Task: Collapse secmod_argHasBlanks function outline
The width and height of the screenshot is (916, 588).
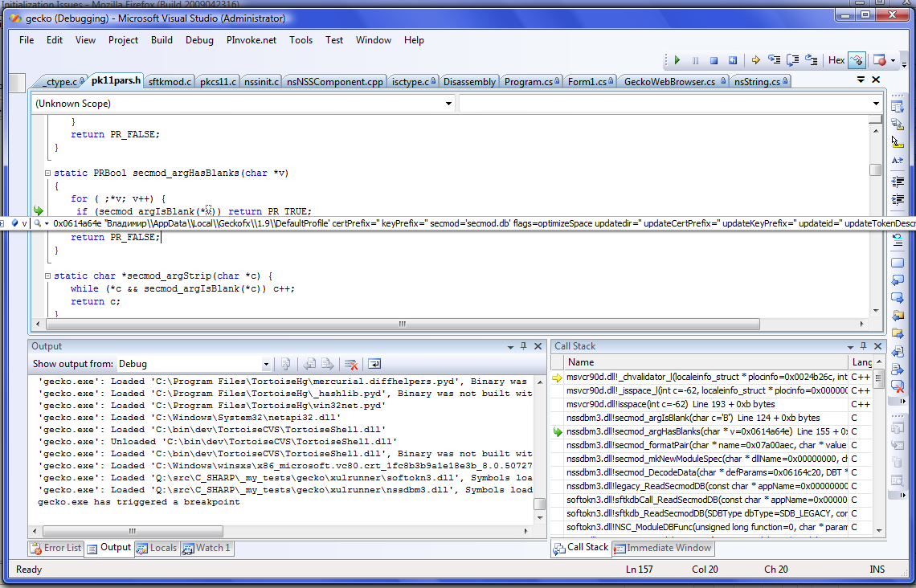Action: tap(48, 173)
